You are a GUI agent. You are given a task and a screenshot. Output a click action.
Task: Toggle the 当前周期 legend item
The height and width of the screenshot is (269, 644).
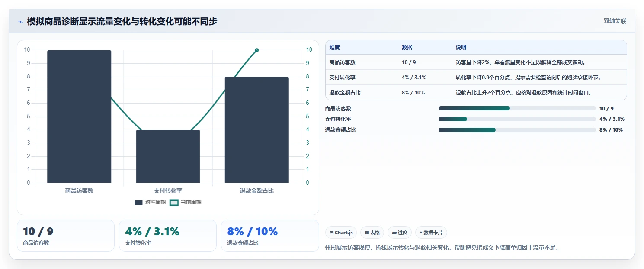pos(185,202)
